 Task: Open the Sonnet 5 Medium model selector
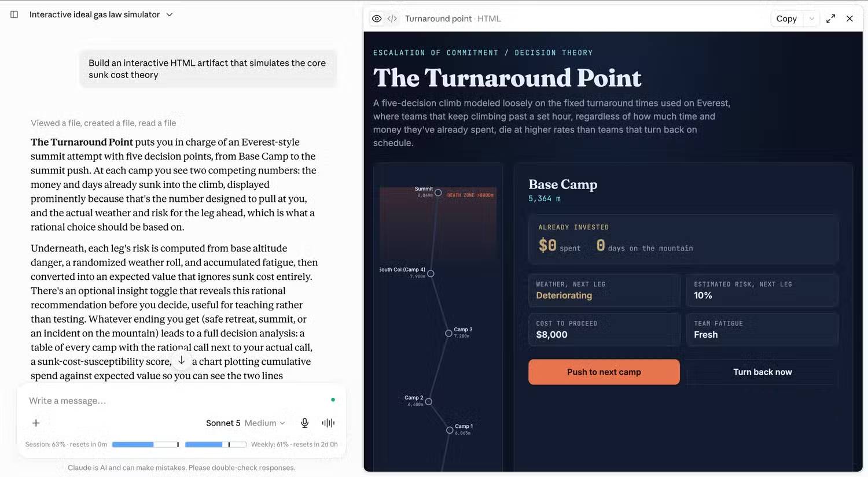tap(245, 423)
